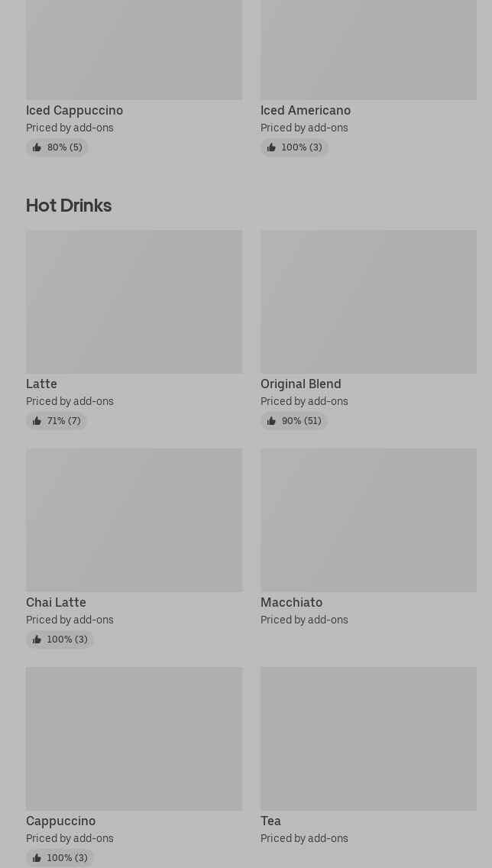The image size is (492, 868).
Task: Click thumbs-up icon under Chai Latte
Action: [37, 640]
